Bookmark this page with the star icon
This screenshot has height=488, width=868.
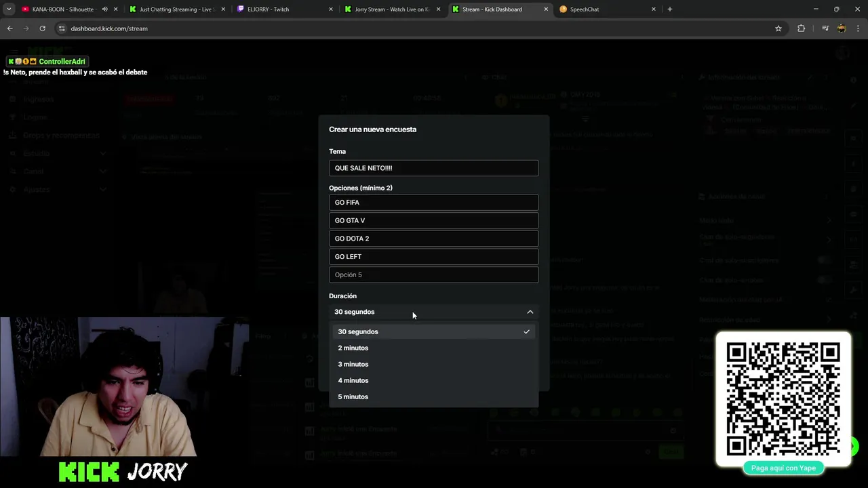[x=778, y=28]
